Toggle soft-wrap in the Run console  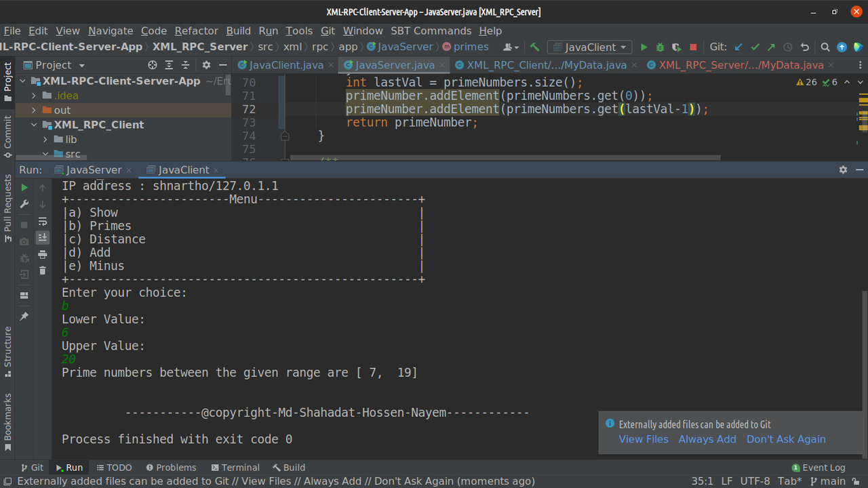pos(42,221)
